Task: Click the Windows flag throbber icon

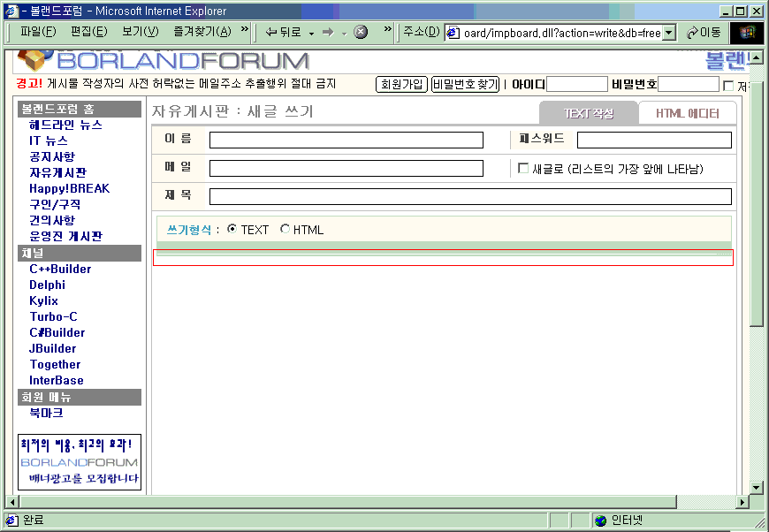Action: pos(747,32)
